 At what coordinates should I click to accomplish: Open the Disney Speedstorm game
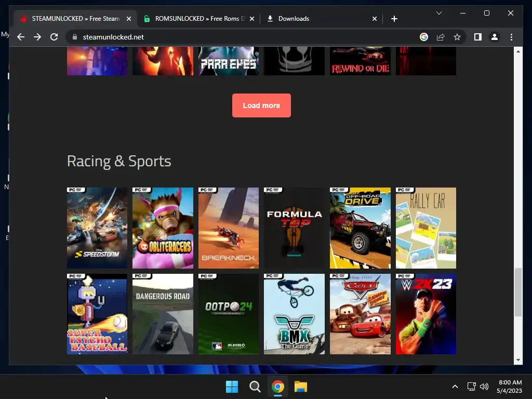[97, 228]
